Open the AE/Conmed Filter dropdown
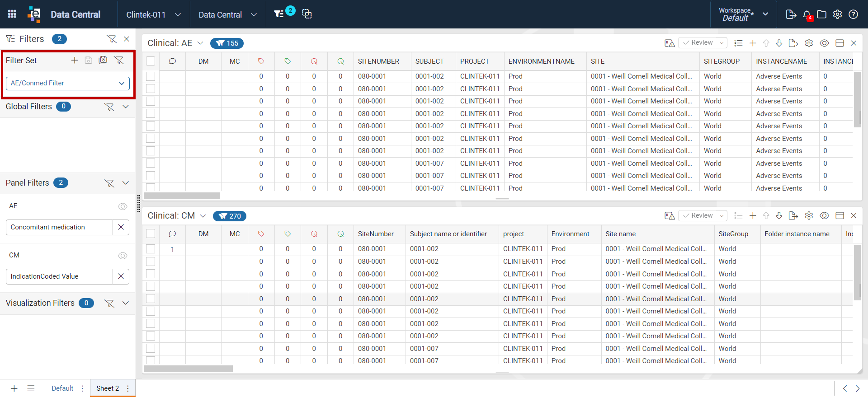868x397 pixels. click(x=68, y=83)
